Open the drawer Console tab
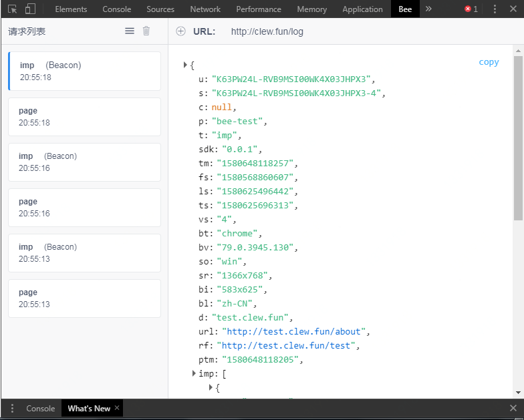524x420 pixels. click(40, 409)
